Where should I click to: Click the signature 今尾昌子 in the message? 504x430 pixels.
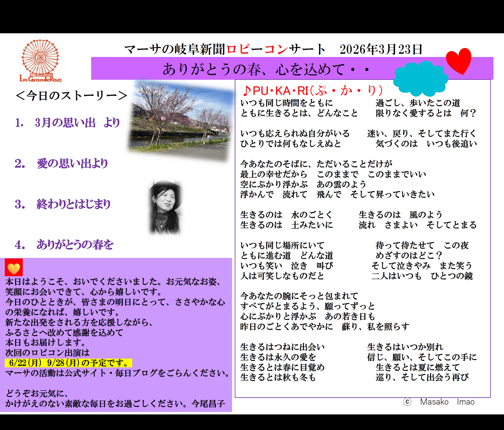[x=208, y=404]
